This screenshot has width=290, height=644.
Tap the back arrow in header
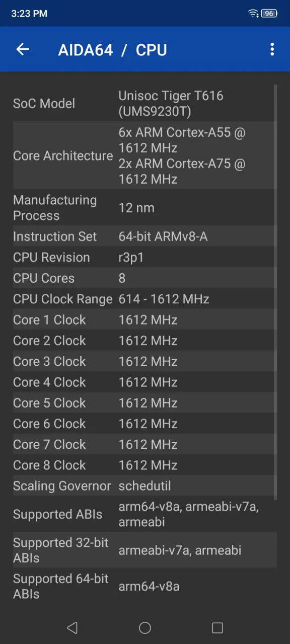pos(23,49)
